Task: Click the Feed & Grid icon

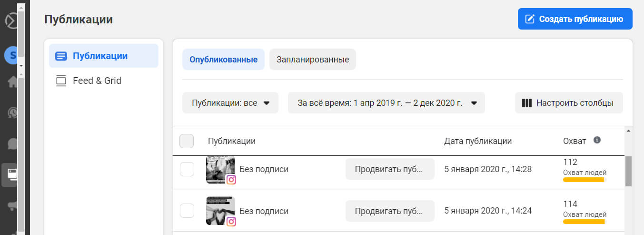Action: click(61, 81)
